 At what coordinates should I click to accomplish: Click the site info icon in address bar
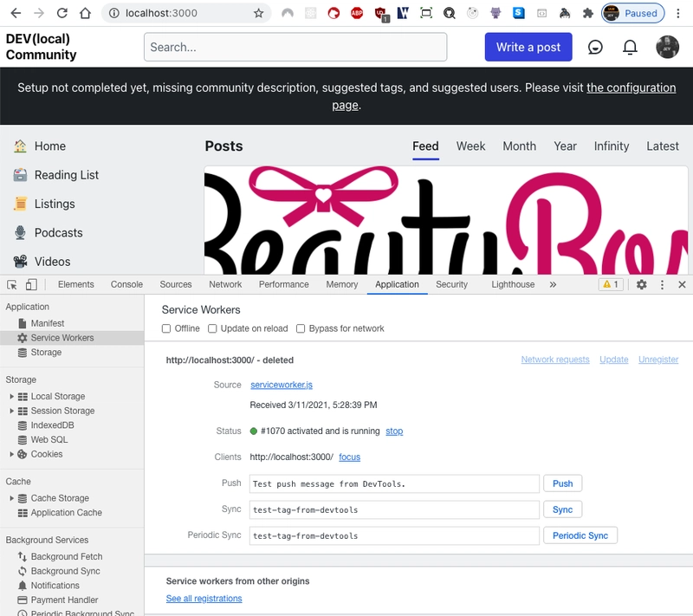tap(114, 13)
